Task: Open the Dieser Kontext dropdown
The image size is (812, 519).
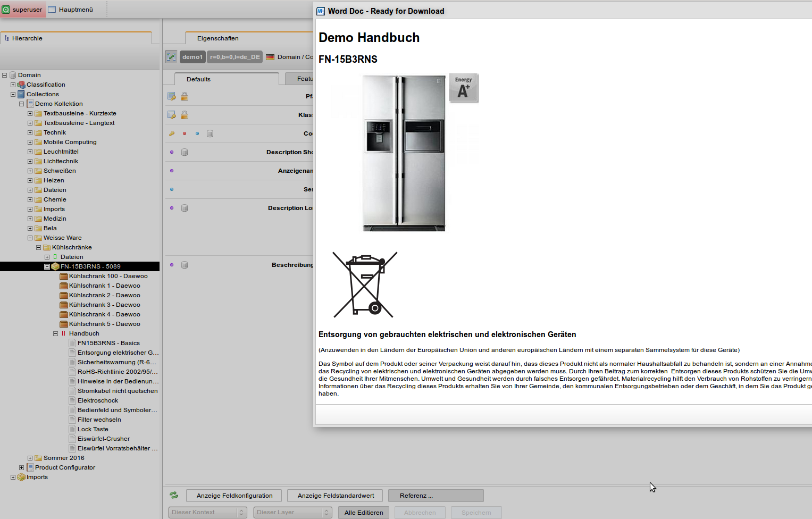Action: [208, 513]
